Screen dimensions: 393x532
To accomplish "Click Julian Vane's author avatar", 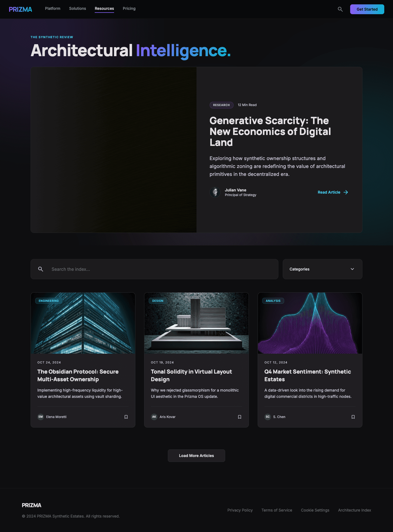I will coord(215,192).
